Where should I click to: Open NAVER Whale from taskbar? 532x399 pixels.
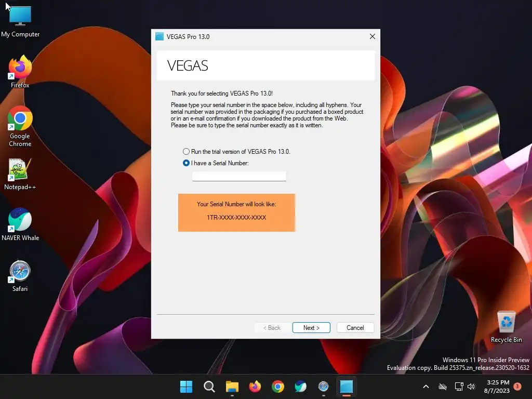click(301, 387)
